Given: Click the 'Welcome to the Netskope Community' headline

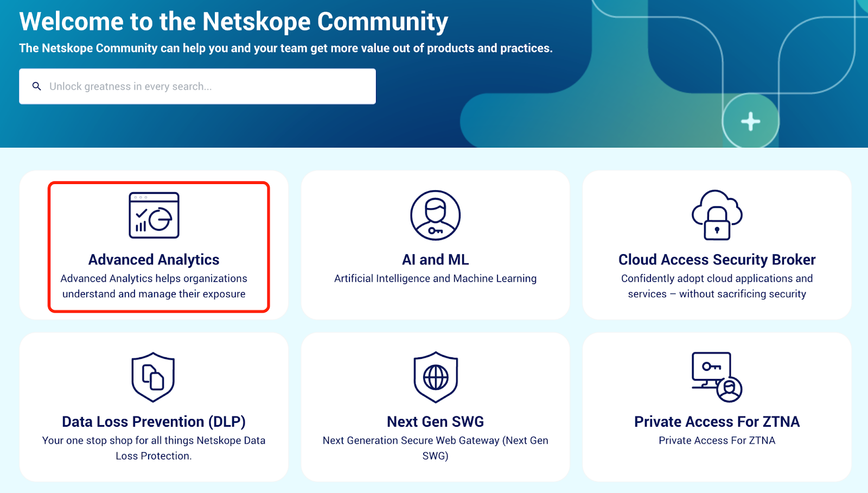Looking at the screenshot, I should point(234,22).
